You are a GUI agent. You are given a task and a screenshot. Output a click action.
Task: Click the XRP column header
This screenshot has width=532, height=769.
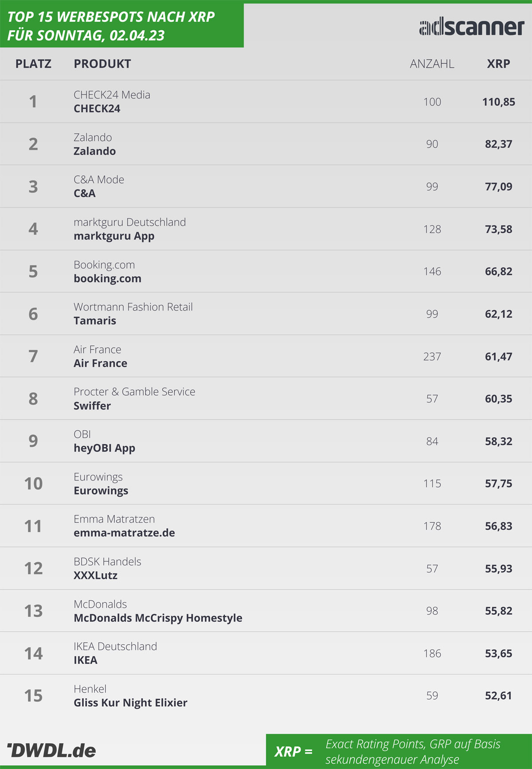tap(498, 64)
